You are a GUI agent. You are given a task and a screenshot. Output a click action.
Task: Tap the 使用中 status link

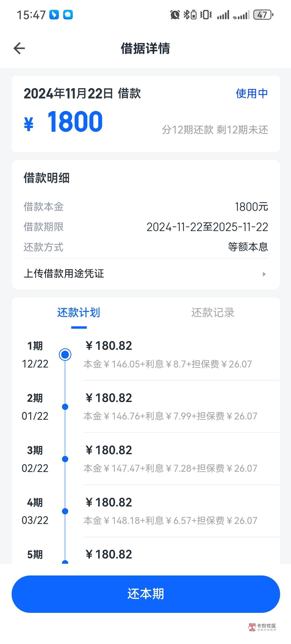252,93
